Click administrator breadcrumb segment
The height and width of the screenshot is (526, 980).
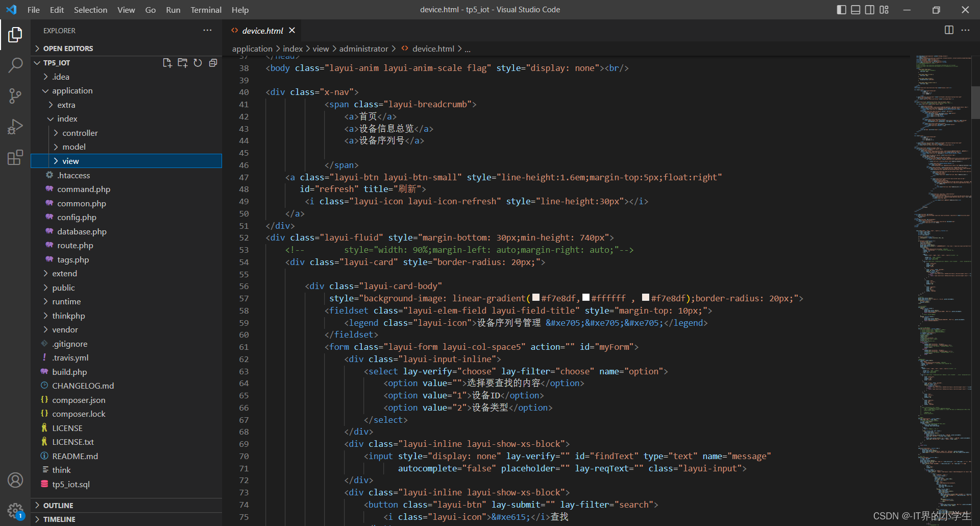[363, 49]
